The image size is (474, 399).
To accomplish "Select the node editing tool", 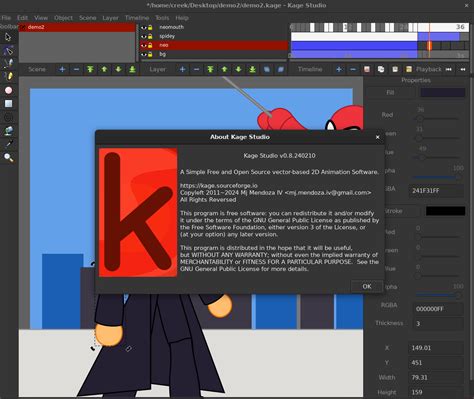I will coord(8,51).
